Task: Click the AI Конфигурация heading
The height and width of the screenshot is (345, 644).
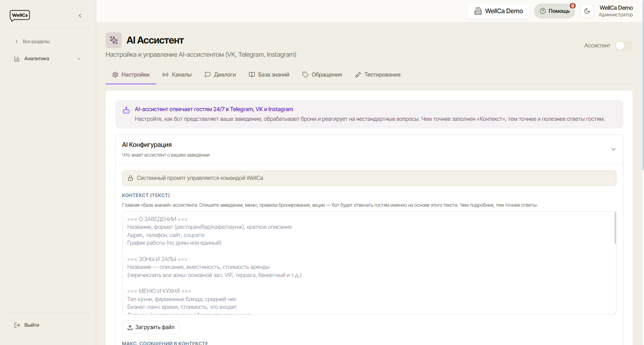Action: (147, 145)
